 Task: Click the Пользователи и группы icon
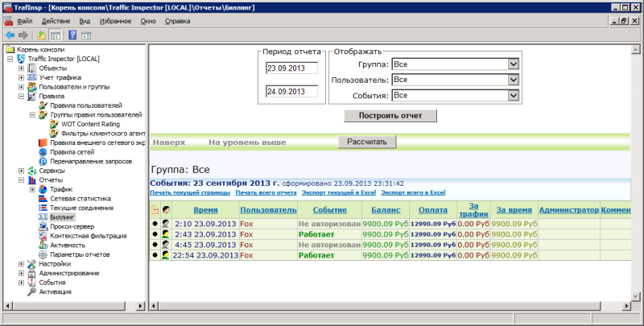coord(31,87)
